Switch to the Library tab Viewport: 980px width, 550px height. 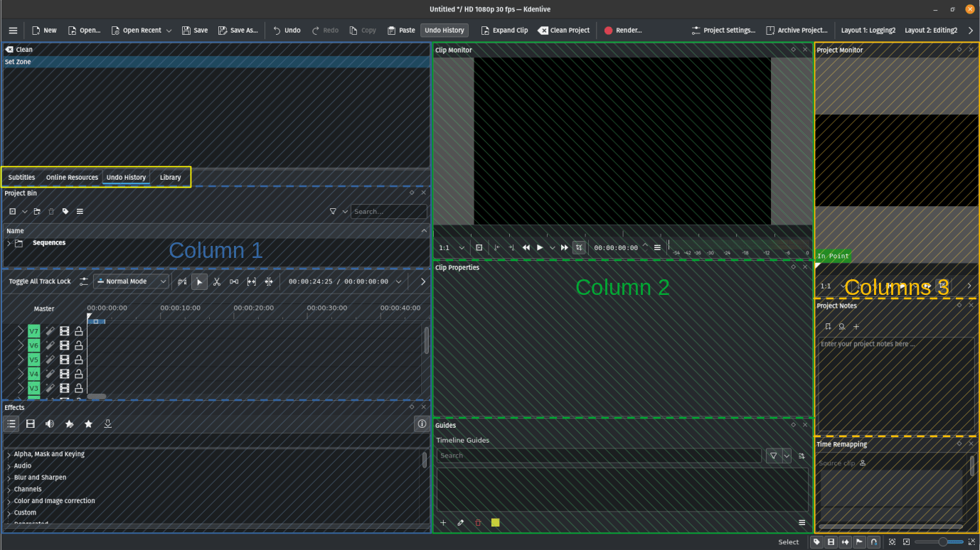[170, 177]
